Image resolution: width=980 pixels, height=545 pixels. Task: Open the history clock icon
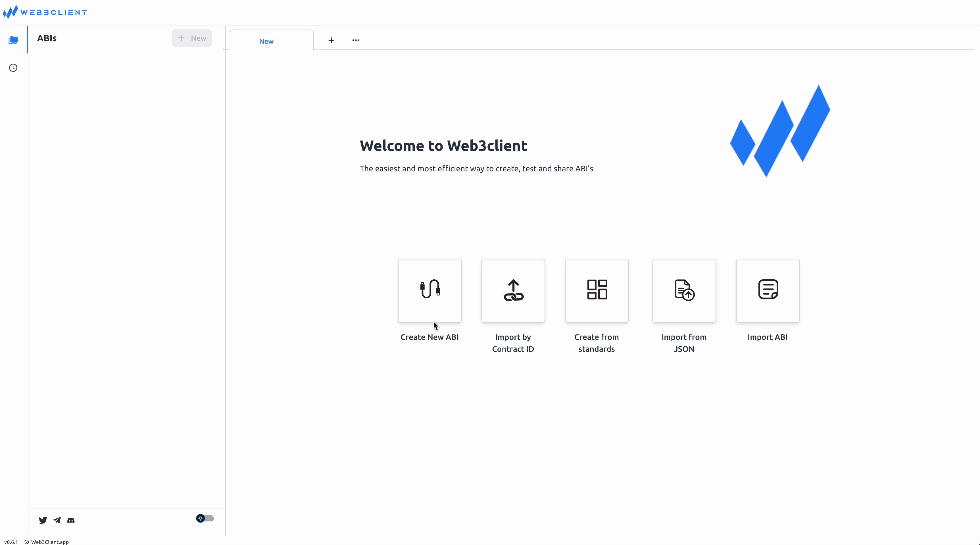[x=13, y=68]
